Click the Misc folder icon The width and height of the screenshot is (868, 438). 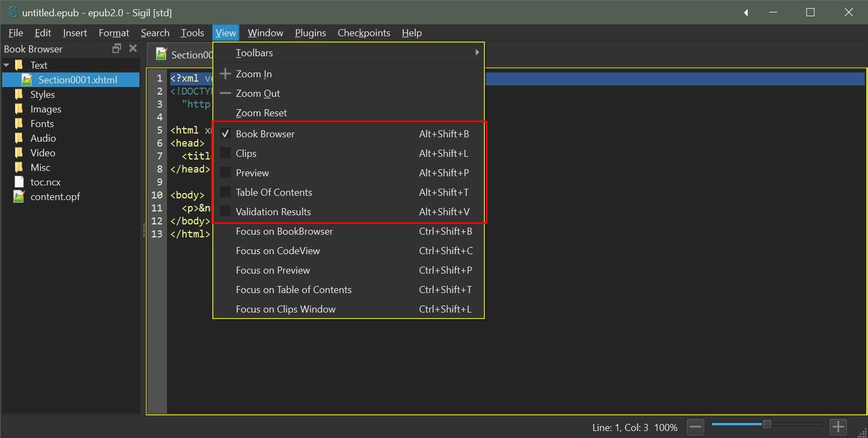tap(19, 167)
